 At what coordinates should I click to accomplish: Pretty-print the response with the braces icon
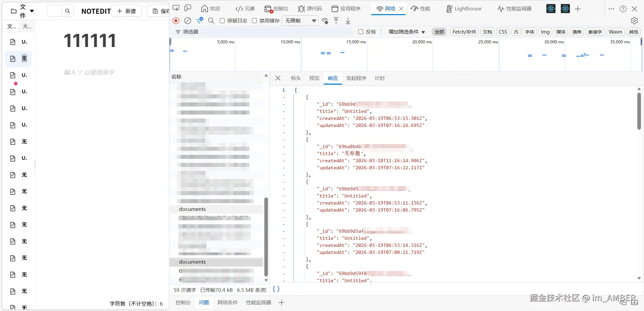coord(276,289)
